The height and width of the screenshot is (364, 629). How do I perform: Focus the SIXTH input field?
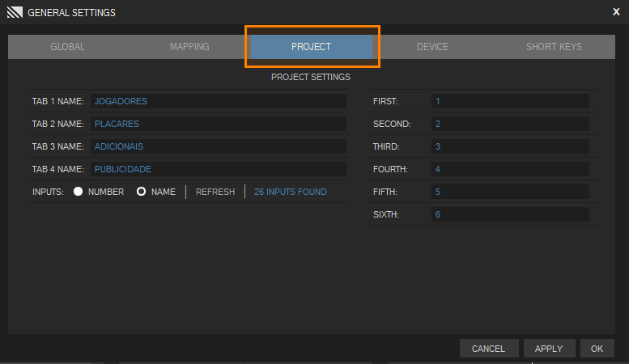coord(510,214)
